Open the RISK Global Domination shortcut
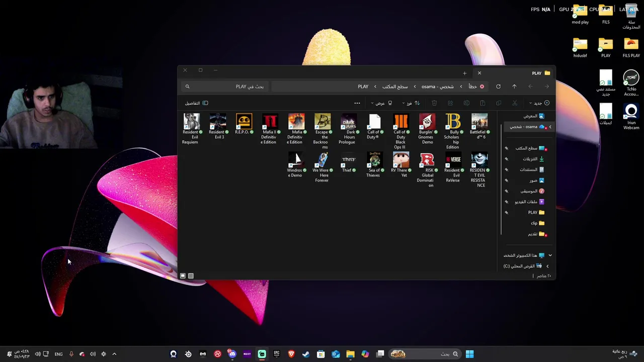The height and width of the screenshot is (362, 644). [427, 170]
